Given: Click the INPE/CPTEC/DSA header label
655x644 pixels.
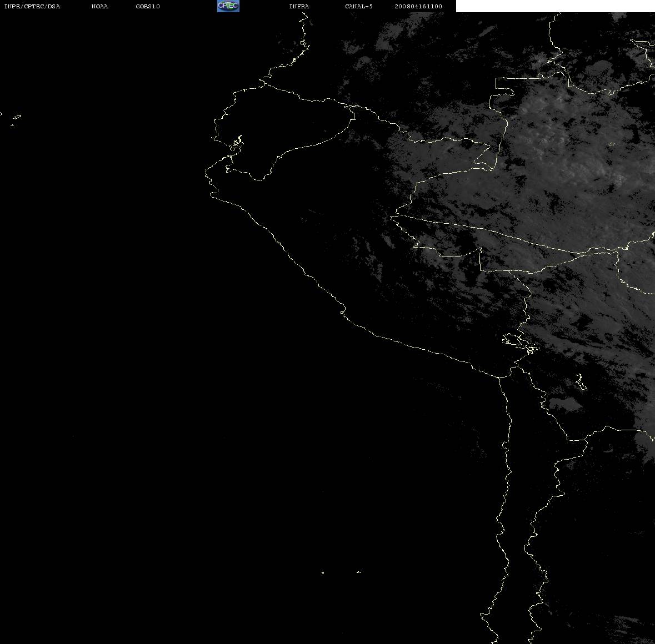Looking at the screenshot, I should pyautogui.click(x=32, y=6).
